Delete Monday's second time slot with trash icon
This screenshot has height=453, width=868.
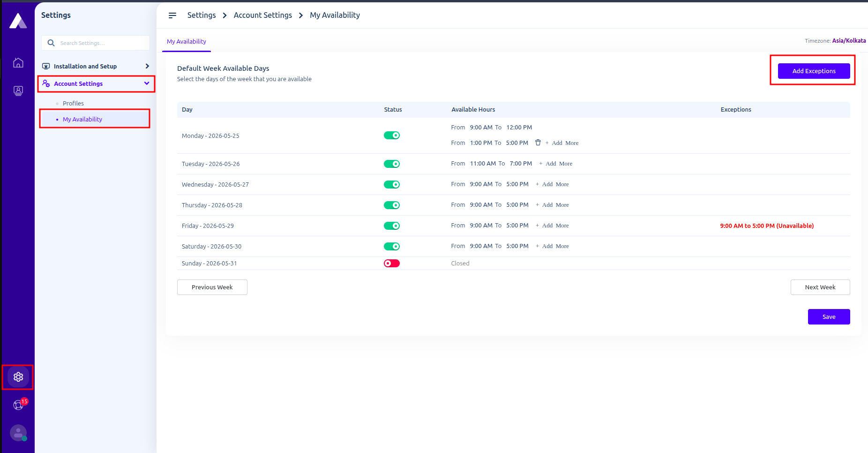coord(538,143)
